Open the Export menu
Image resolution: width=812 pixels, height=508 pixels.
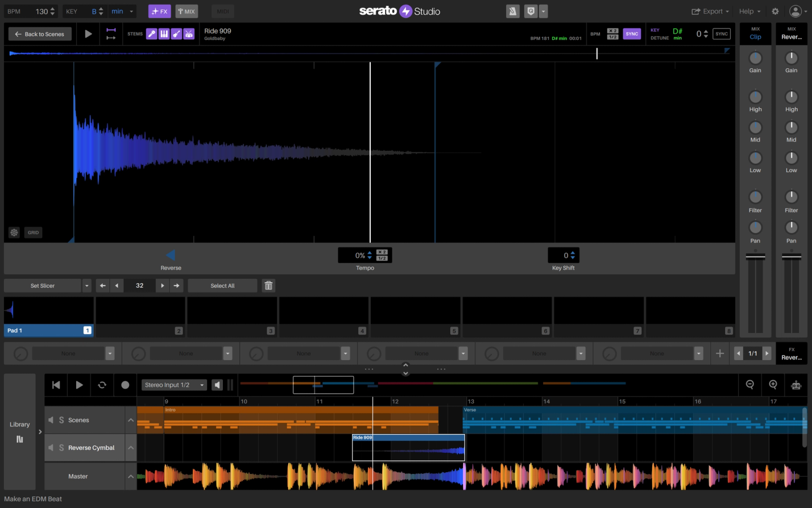click(710, 11)
